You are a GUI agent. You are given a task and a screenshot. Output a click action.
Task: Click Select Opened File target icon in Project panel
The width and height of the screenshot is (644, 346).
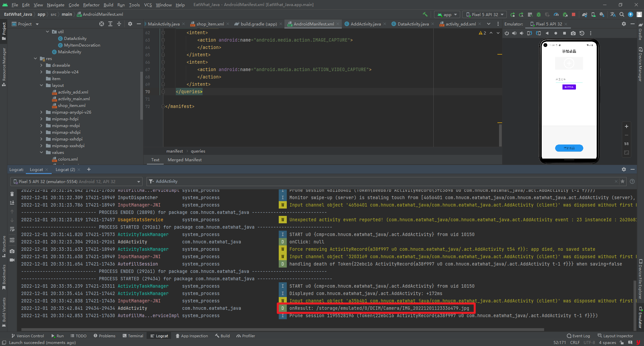click(x=102, y=24)
